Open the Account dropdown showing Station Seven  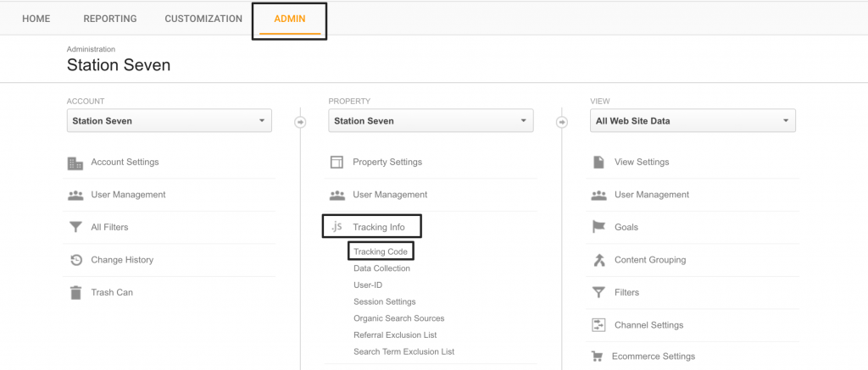[170, 120]
